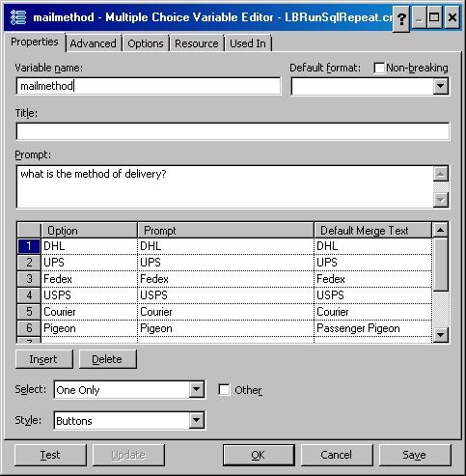Save the variable with Save button

(x=415, y=455)
